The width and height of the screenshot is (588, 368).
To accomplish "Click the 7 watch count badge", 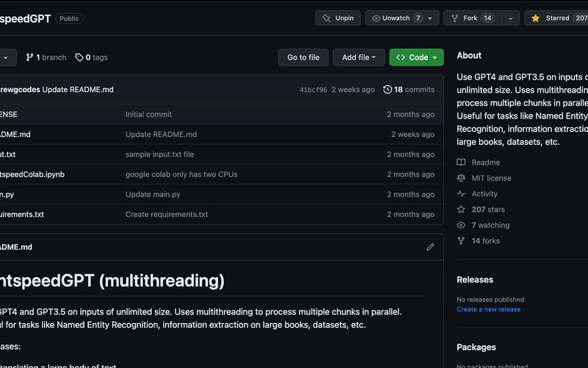I will pyautogui.click(x=418, y=18).
